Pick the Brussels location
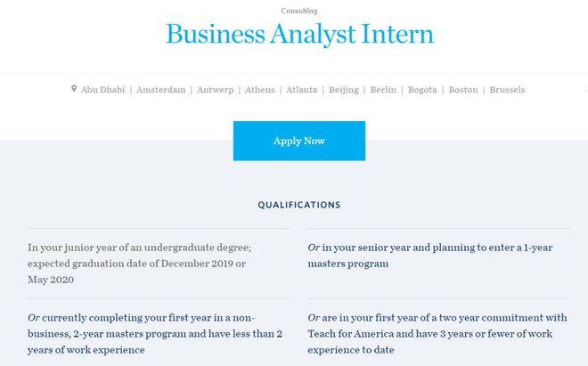588x366 pixels. coord(507,90)
